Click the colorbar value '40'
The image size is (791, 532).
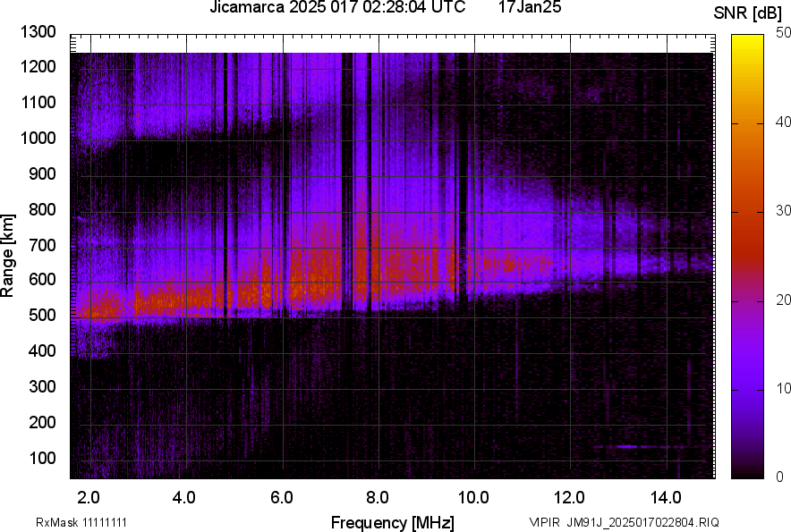[x=784, y=122]
